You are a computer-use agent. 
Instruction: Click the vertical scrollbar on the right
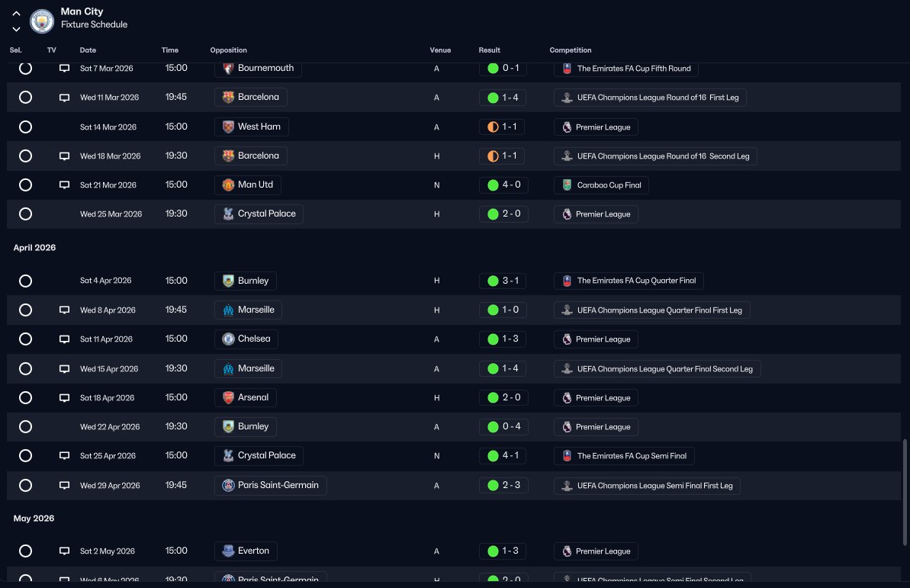coord(904,492)
